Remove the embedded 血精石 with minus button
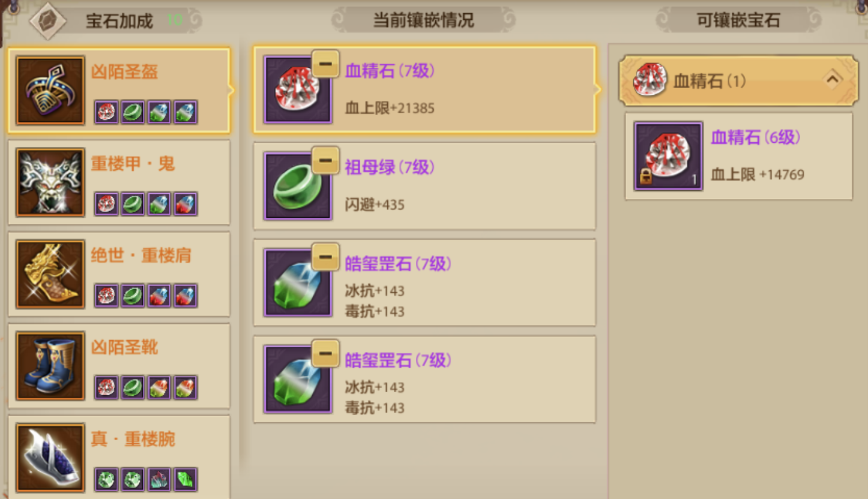The width and height of the screenshot is (868, 499). (x=325, y=64)
